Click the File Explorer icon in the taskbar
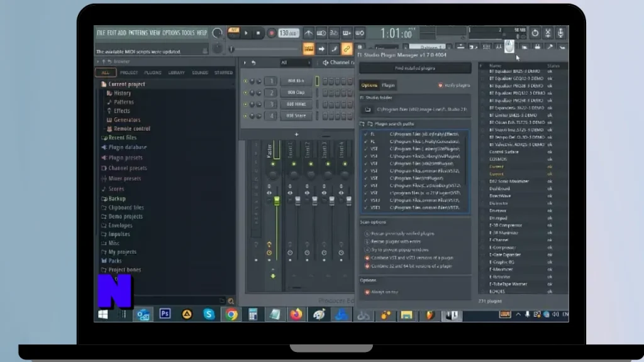 407,315
